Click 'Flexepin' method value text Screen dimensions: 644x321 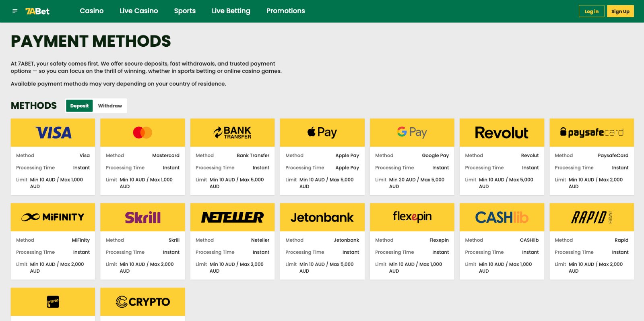pyautogui.click(x=439, y=240)
